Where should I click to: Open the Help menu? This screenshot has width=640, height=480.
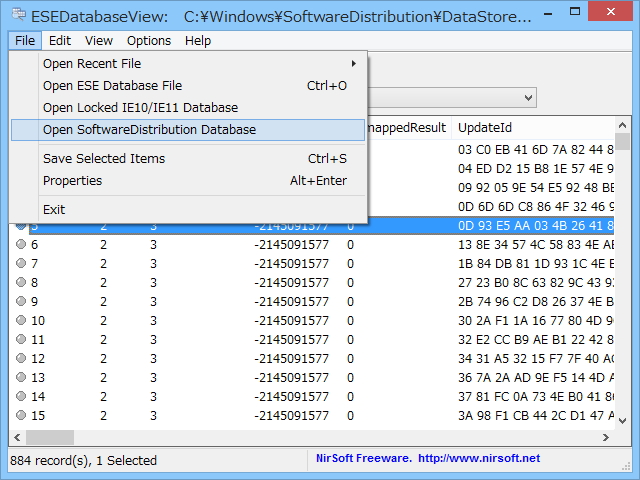pyautogui.click(x=198, y=41)
